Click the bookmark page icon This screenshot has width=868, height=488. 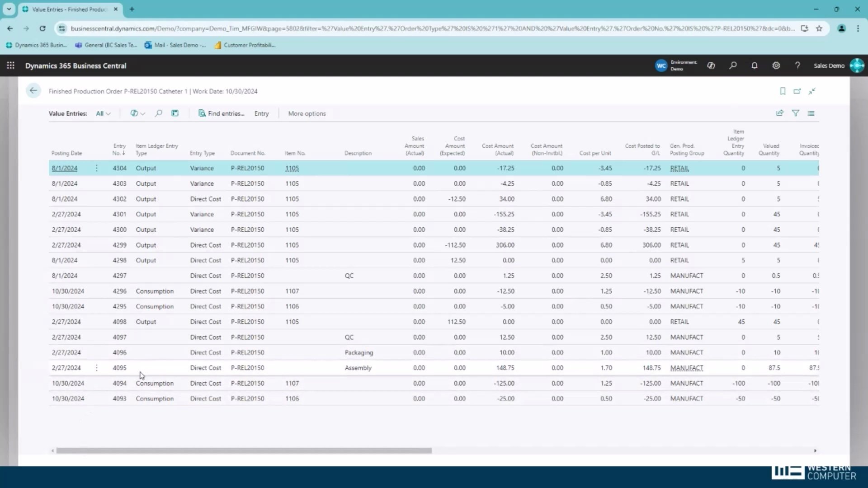[x=783, y=91]
